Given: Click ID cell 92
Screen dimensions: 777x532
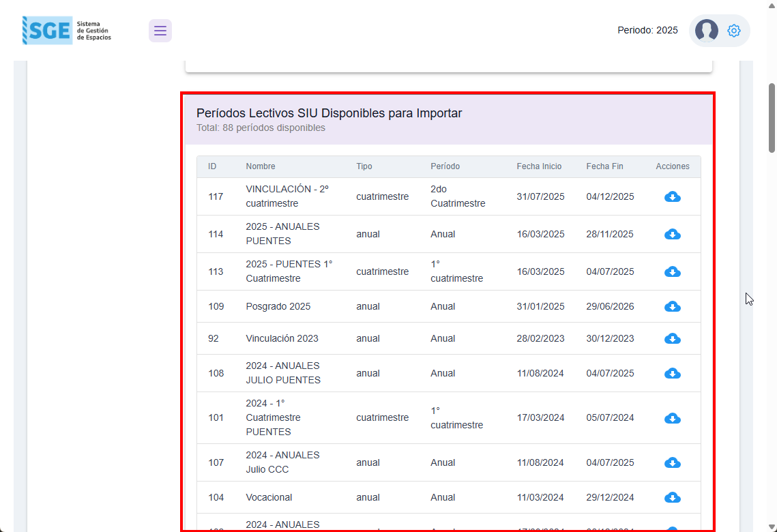Looking at the screenshot, I should (x=213, y=339).
